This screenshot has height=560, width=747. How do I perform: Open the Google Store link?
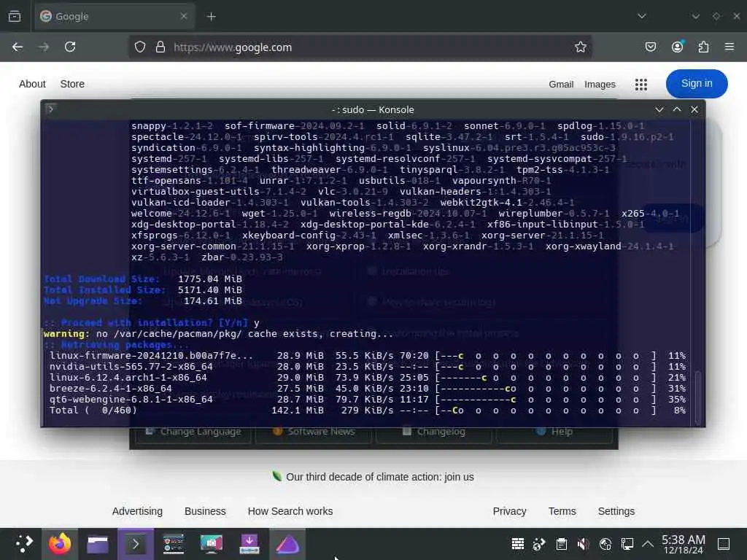click(72, 84)
